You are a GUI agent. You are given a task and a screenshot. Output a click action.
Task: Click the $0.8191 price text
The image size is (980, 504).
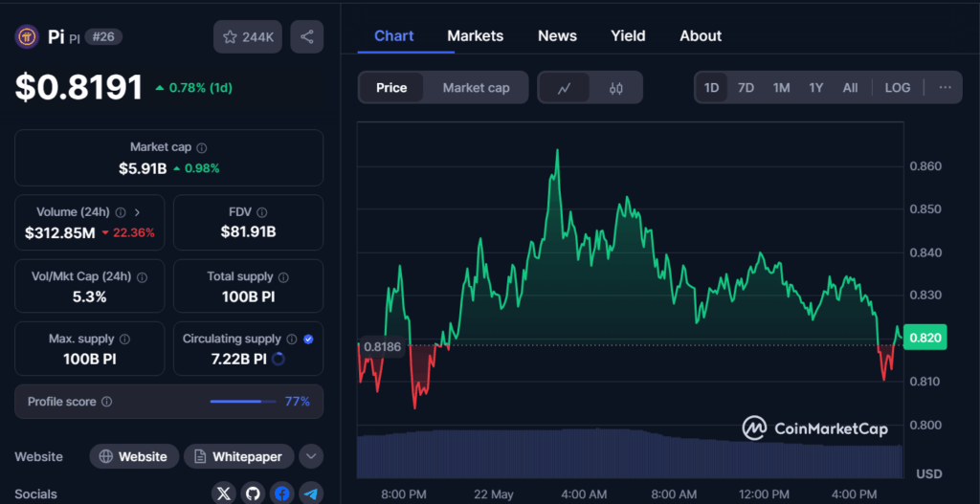coord(79,87)
